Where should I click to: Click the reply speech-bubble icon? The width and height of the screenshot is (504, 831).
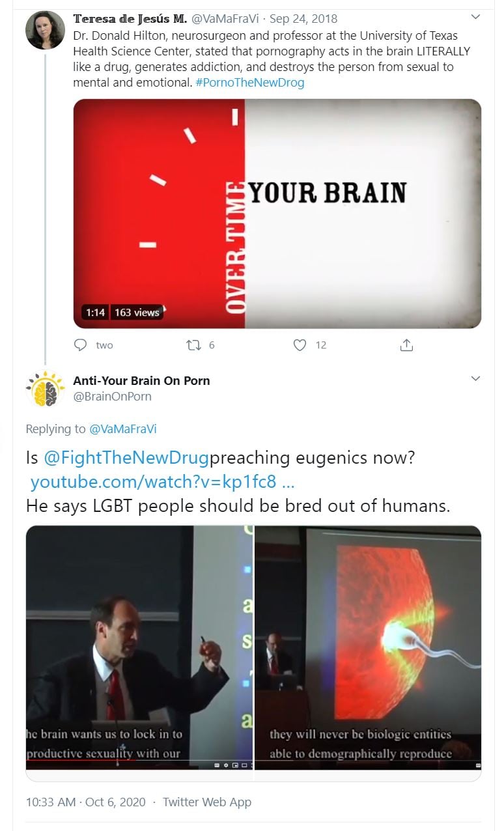click(80, 345)
